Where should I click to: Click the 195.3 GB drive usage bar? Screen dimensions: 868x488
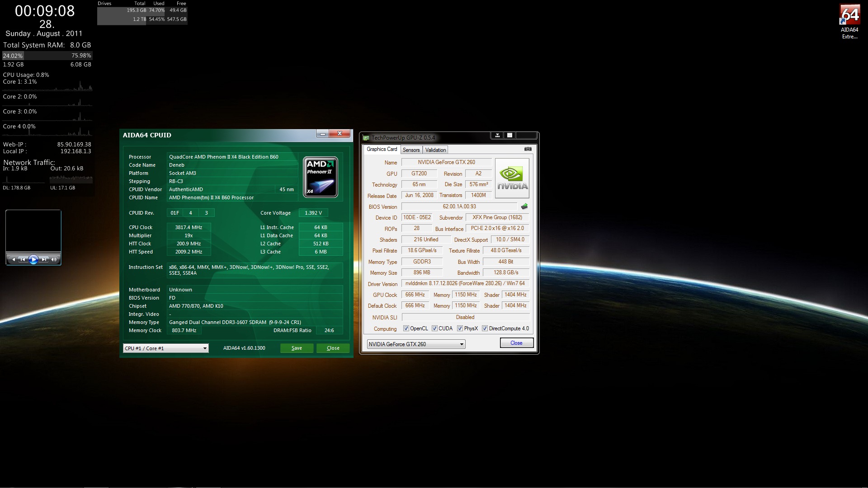142,10
